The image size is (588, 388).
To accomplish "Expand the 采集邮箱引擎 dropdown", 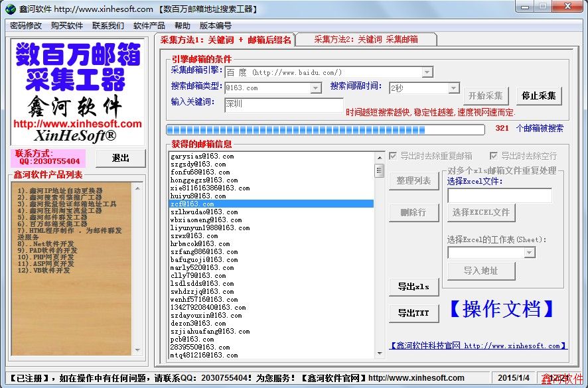I will click(427, 72).
